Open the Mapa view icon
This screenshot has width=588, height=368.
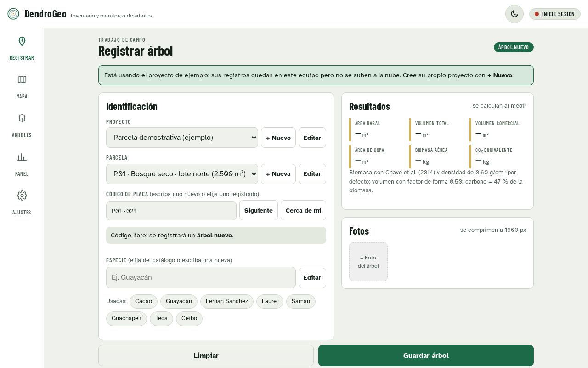coord(22,80)
